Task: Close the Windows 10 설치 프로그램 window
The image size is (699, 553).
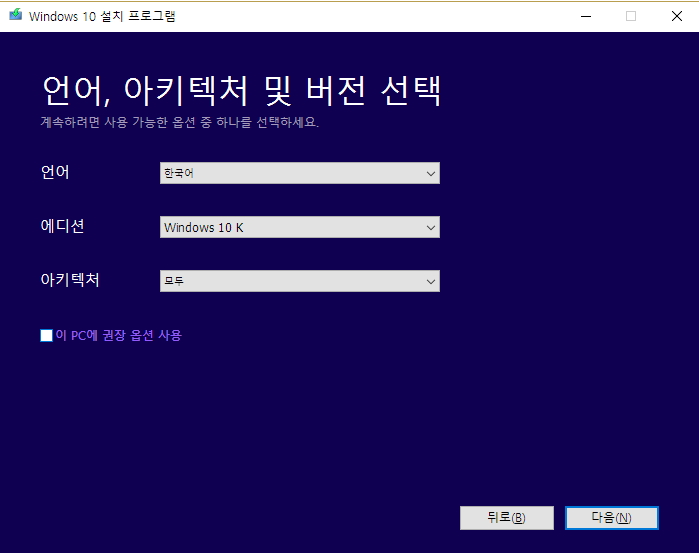Action: (677, 16)
